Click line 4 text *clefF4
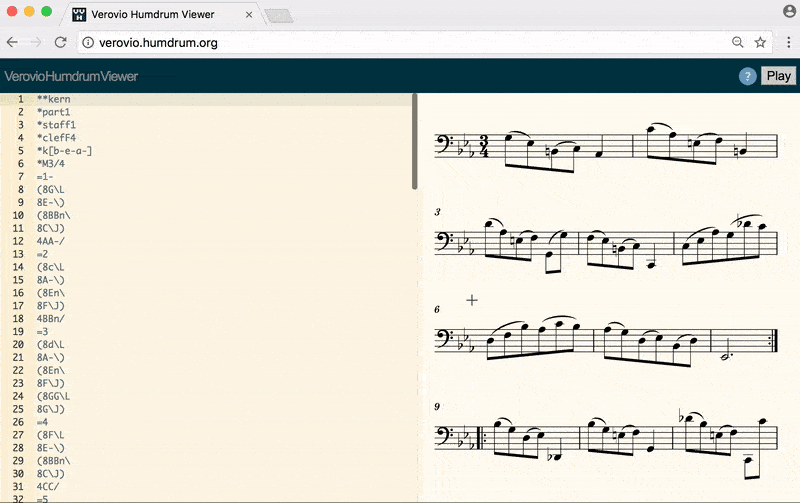This screenshot has width=800, height=503. tap(56, 138)
